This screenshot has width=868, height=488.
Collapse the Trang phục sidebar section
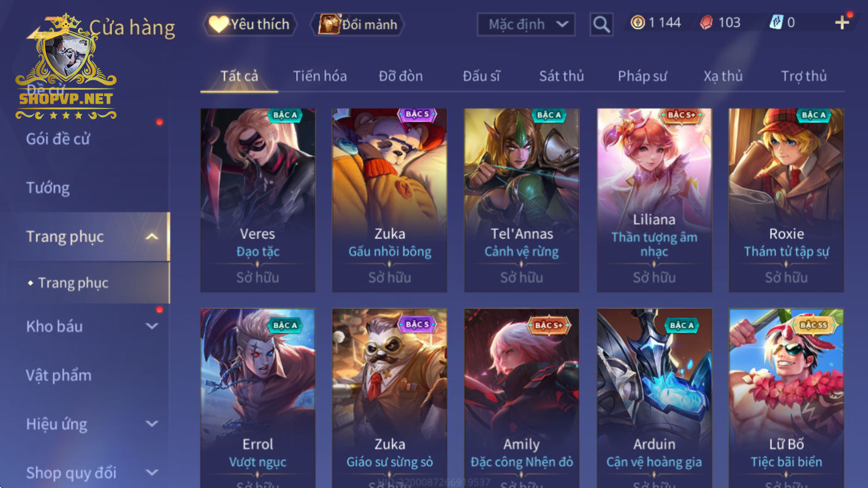pyautogui.click(x=152, y=237)
